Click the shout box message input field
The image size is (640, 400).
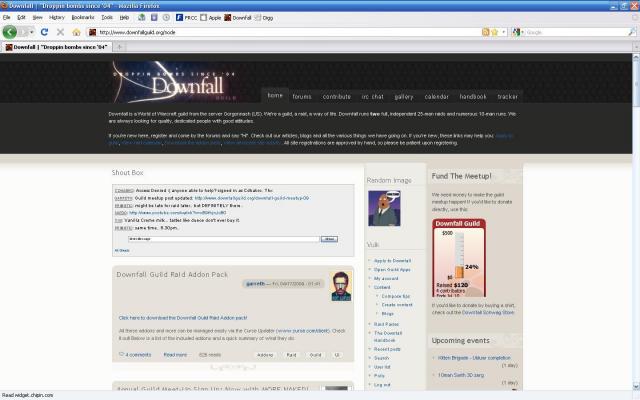[224, 239]
